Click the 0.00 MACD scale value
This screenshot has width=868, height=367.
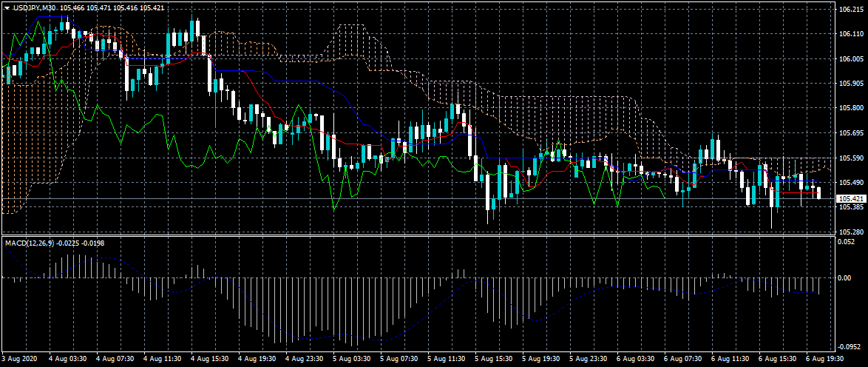[x=845, y=277]
